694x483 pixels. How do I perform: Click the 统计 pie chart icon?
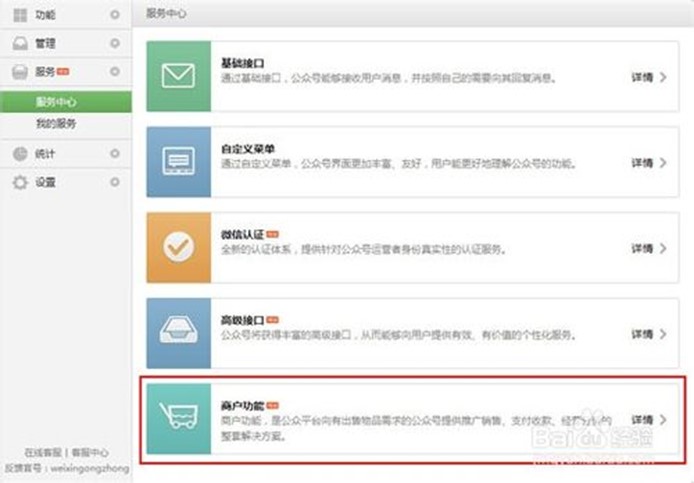pos(20,154)
